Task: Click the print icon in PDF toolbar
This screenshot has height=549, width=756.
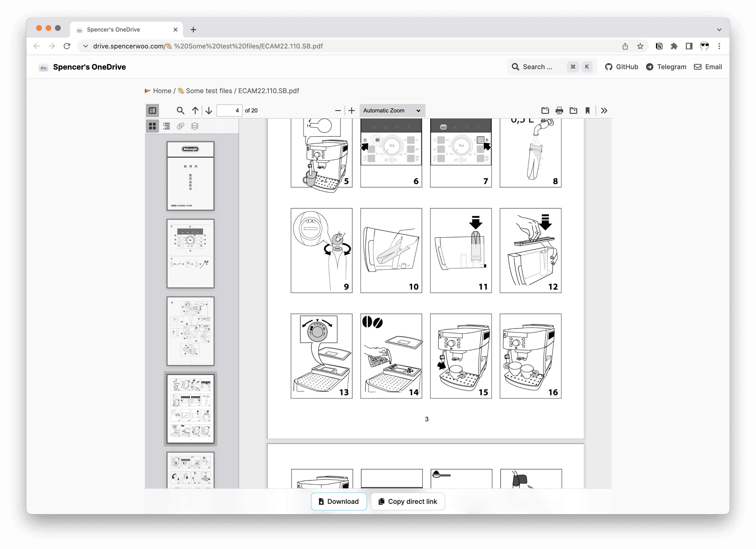Action: (x=559, y=110)
